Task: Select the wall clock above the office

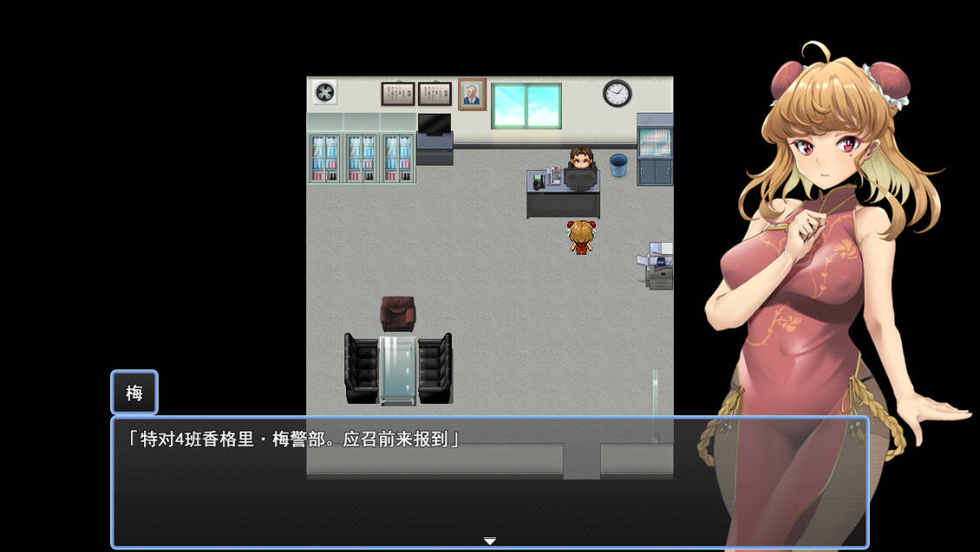Action: tap(616, 92)
